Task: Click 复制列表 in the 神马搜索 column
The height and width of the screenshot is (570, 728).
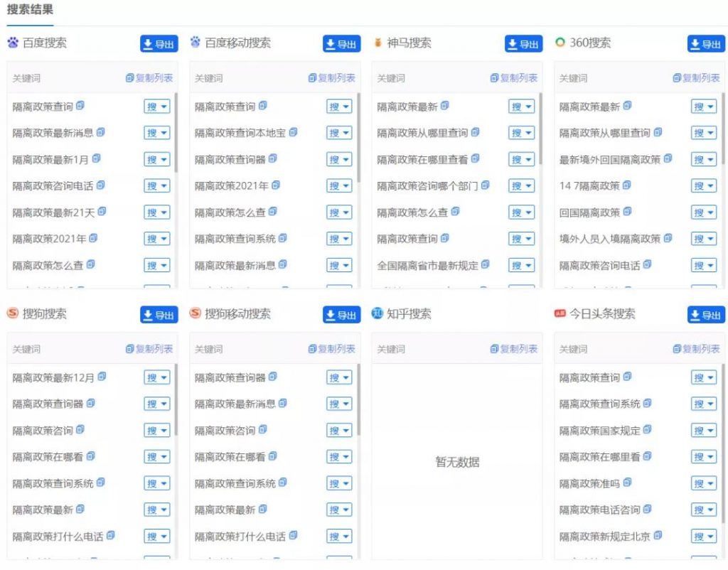Action: pyautogui.click(x=515, y=77)
